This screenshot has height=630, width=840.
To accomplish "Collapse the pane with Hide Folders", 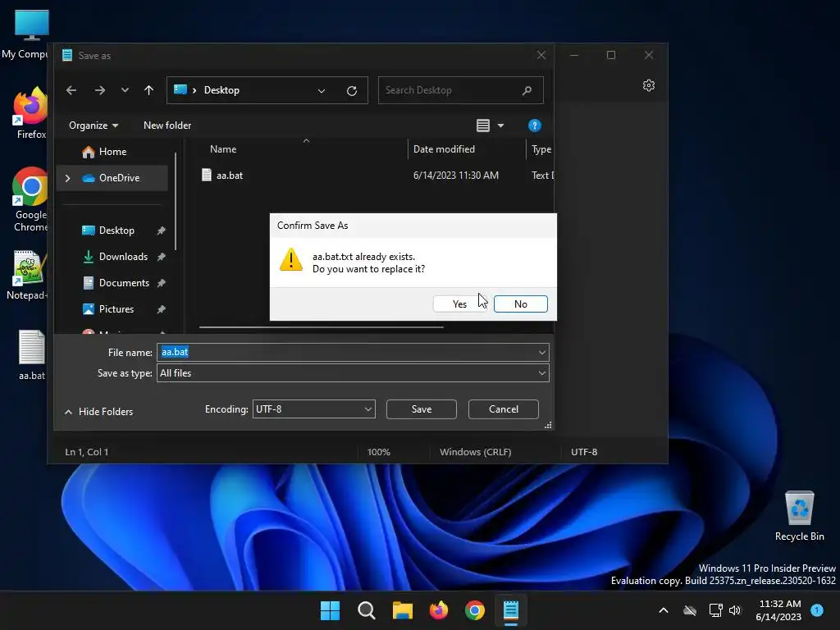I will 98,412.
